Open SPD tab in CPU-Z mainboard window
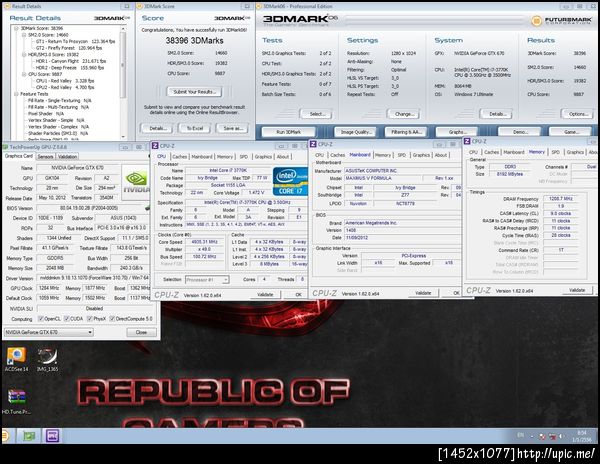The width and height of the screenshot is (600, 464). (x=401, y=155)
